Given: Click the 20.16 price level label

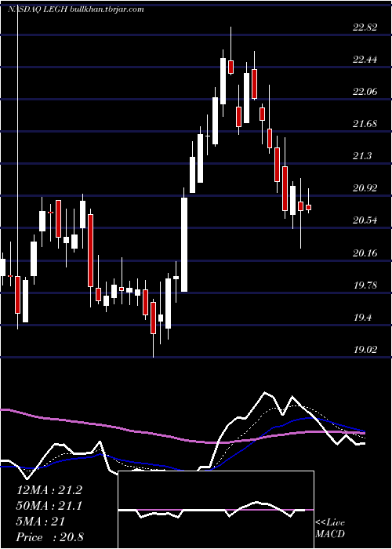Looking at the screenshot, I should coord(365,253).
